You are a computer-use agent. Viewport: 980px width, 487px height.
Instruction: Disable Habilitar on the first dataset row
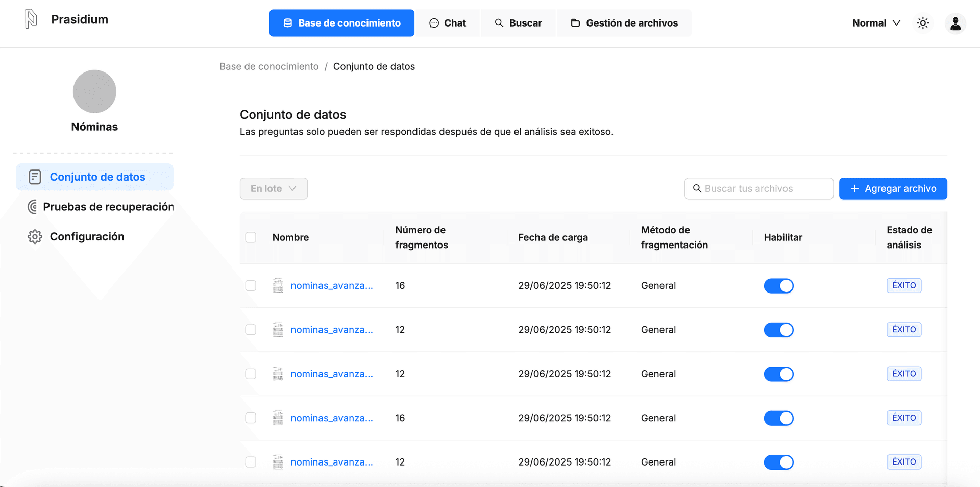click(778, 285)
